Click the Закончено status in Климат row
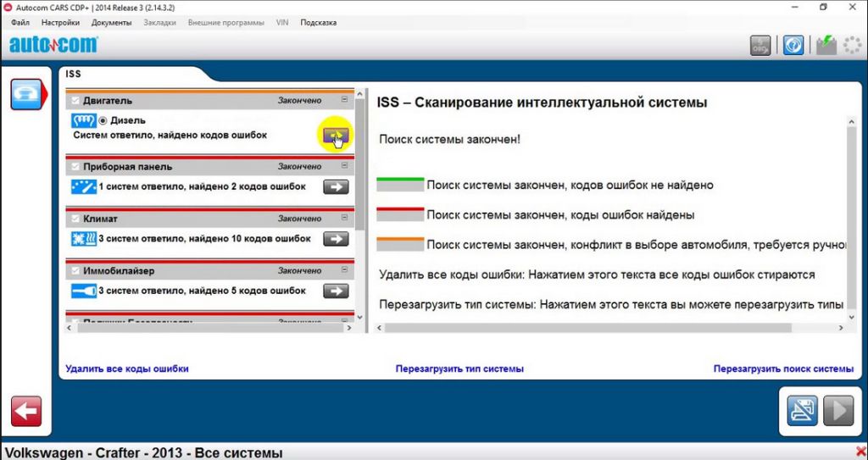868x460 pixels. click(299, 219)
